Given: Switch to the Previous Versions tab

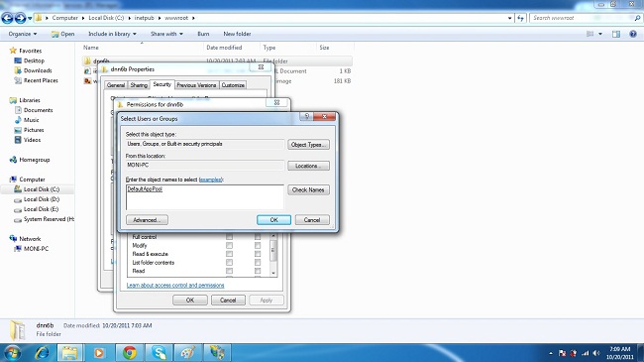Looking at the screenshot, I should click(x=196, y=85).
